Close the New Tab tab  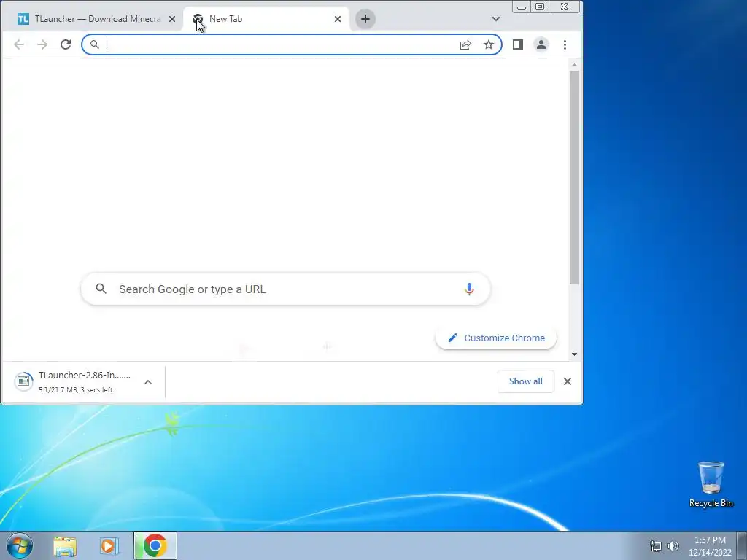click(338, 19)
